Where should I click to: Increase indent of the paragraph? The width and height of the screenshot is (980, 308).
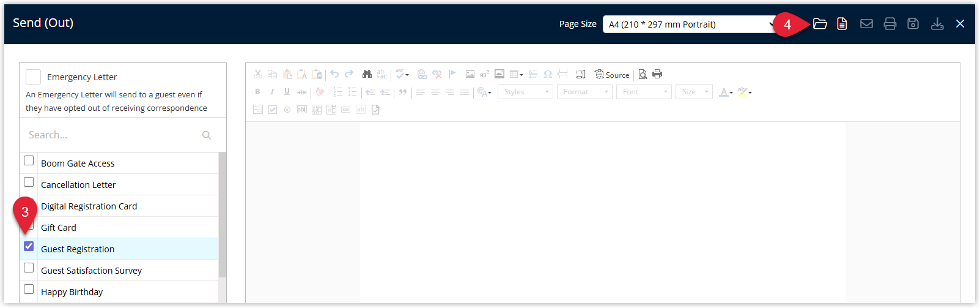[385, 92]
